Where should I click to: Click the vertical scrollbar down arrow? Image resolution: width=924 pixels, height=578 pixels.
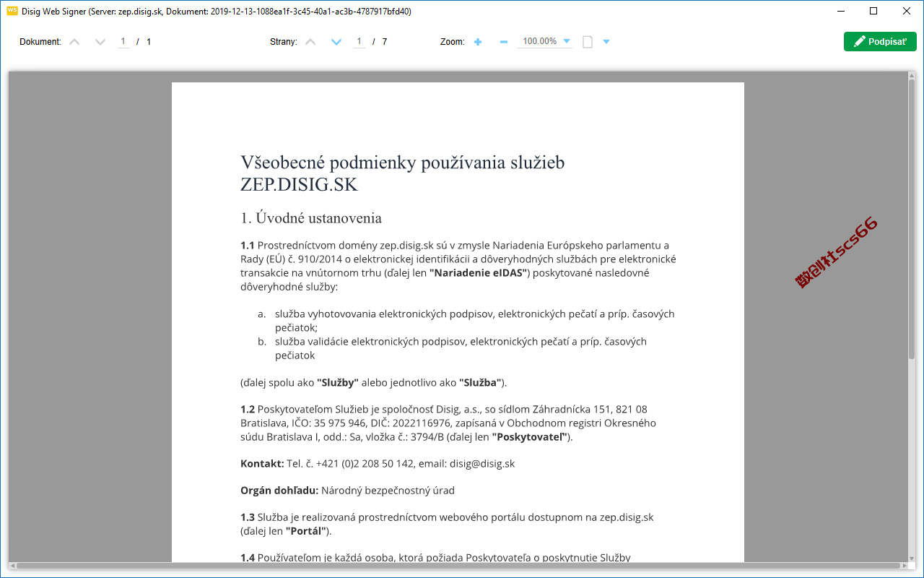[912, 557]
